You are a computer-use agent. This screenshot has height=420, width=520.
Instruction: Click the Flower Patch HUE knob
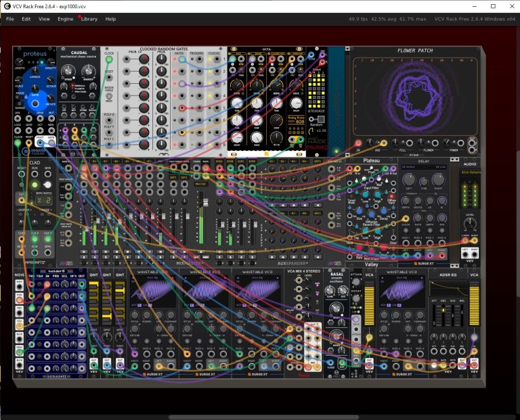[370, 143]
